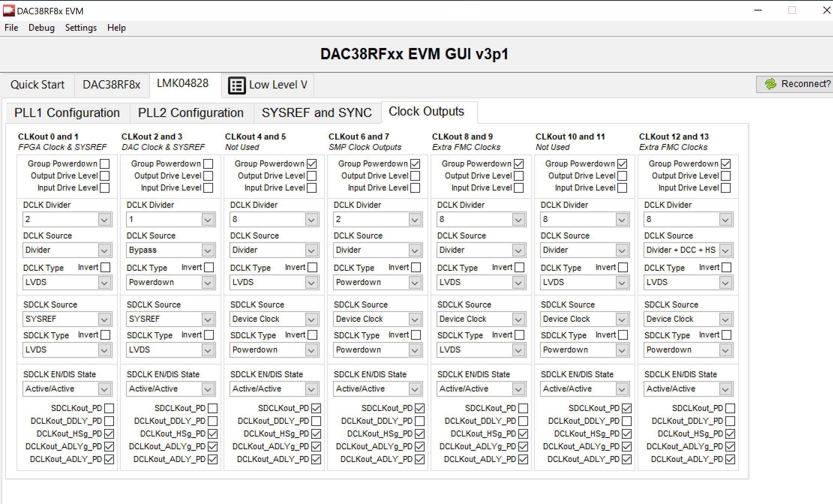Enable DCLK Type Invert for CLKout 2 and 3
Screen dimensions: 833x504
(209, 267)
